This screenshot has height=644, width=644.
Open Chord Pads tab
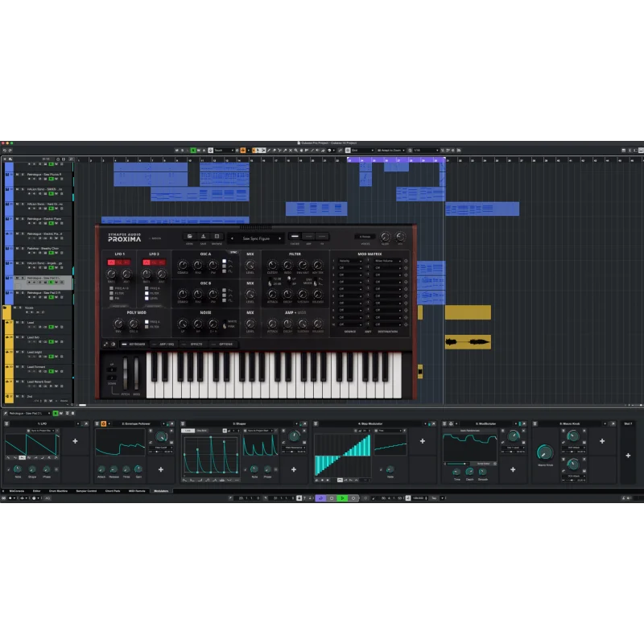point(113,491)
